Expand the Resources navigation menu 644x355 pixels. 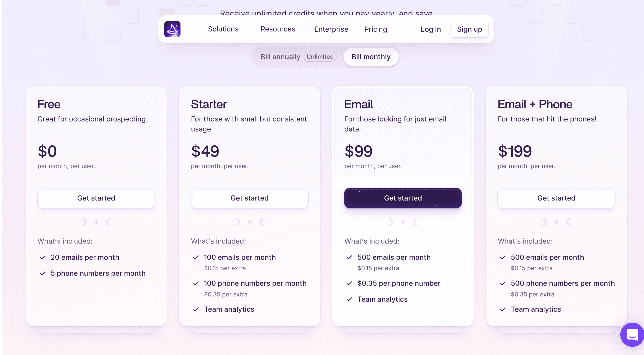click(x=278, y=29)
